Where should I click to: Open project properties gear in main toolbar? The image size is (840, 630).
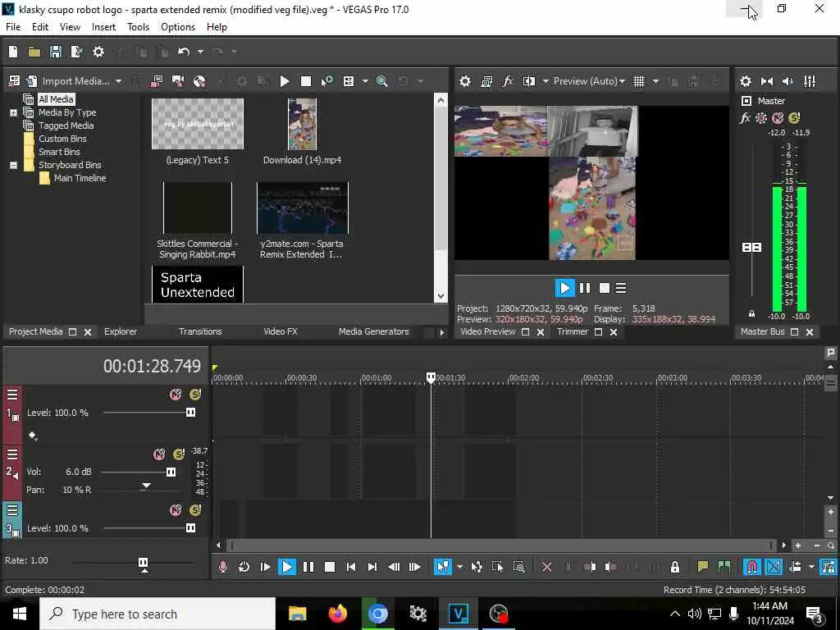pyautogui.click(x=98, y=52)
